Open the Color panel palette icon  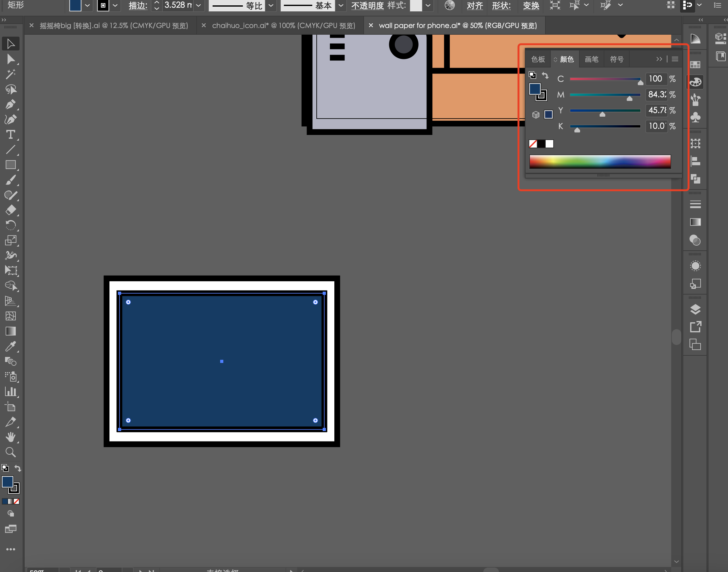pos(695,82)
